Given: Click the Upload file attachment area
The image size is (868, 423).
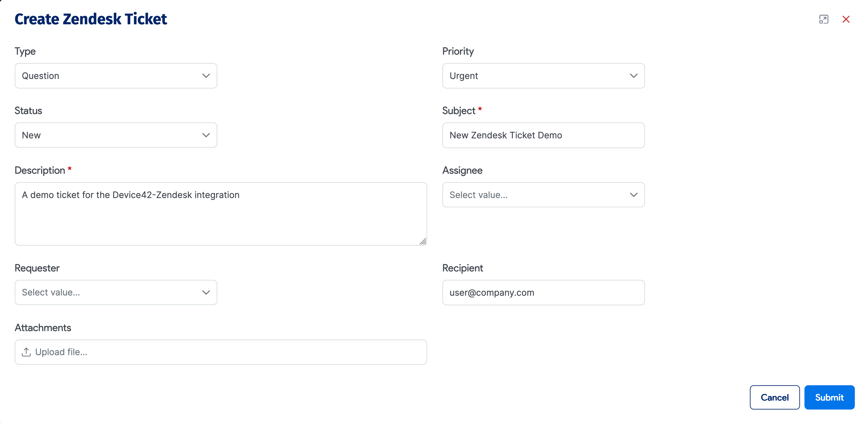Looking at the screenshot, I should [221, 352].
